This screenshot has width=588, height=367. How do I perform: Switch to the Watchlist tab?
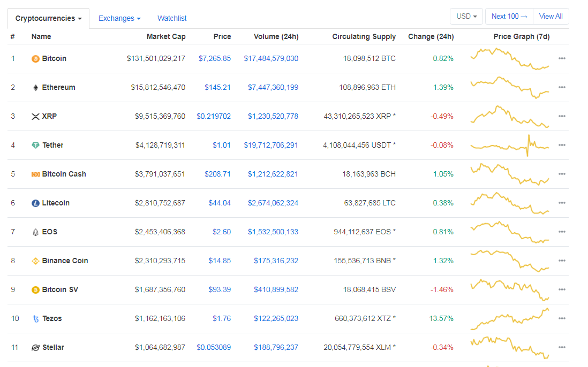click(x=172, y=18)
